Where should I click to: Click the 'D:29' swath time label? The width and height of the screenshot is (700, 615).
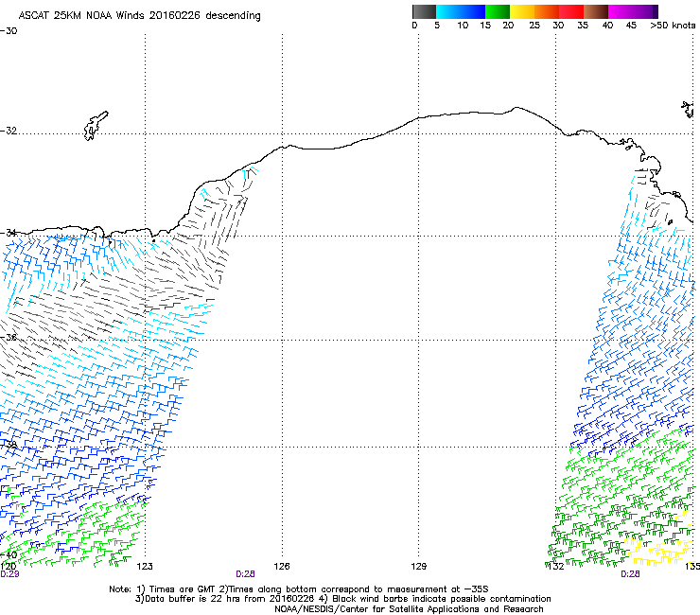coord(9,574)
